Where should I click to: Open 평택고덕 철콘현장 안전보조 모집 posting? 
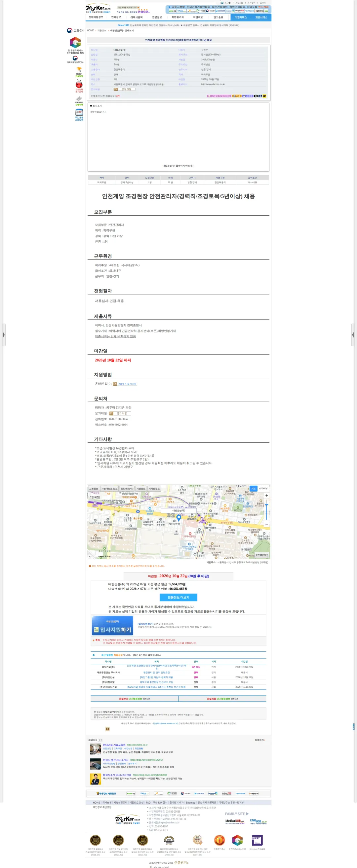tap(157, 682)
